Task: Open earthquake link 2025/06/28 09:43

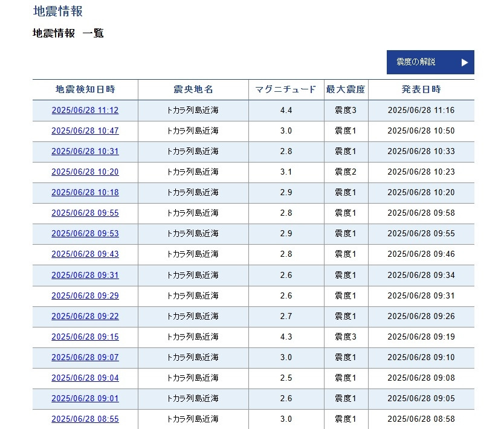Action: click(85, 254)
